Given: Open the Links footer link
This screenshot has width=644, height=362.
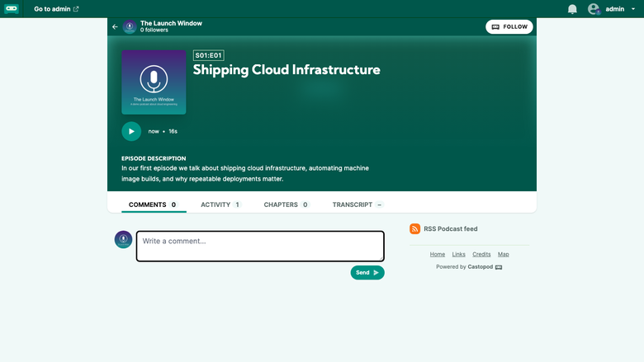Looking at the screenshot, I should [459, 254].
